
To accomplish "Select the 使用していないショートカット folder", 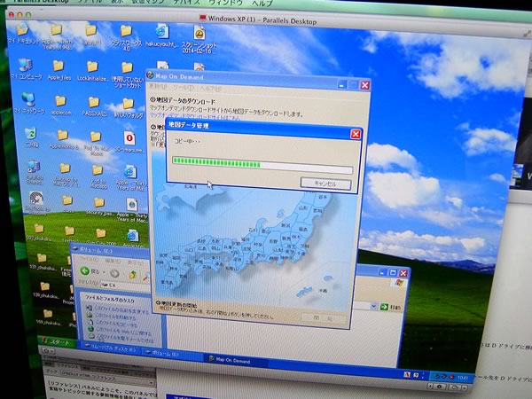I will (127, 67).
